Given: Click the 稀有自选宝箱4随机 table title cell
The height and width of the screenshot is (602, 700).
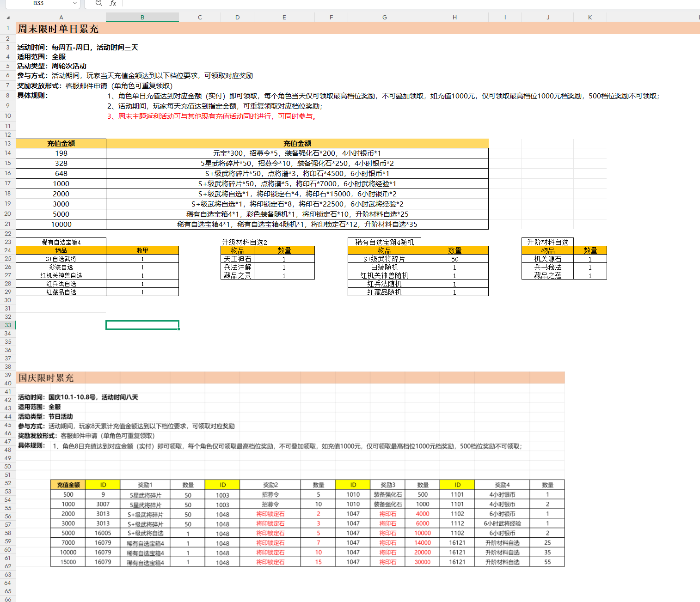Looking at the screenshot, I should click(x=384, y=242).
